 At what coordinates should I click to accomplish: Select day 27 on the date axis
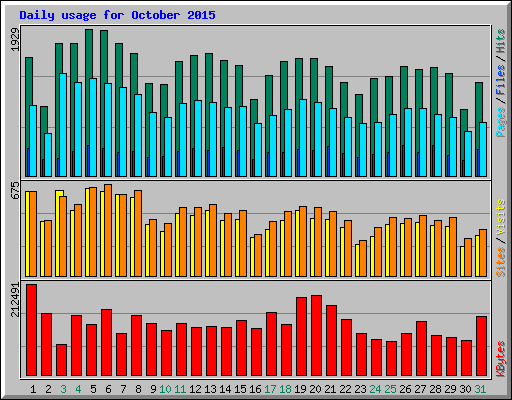420,389
